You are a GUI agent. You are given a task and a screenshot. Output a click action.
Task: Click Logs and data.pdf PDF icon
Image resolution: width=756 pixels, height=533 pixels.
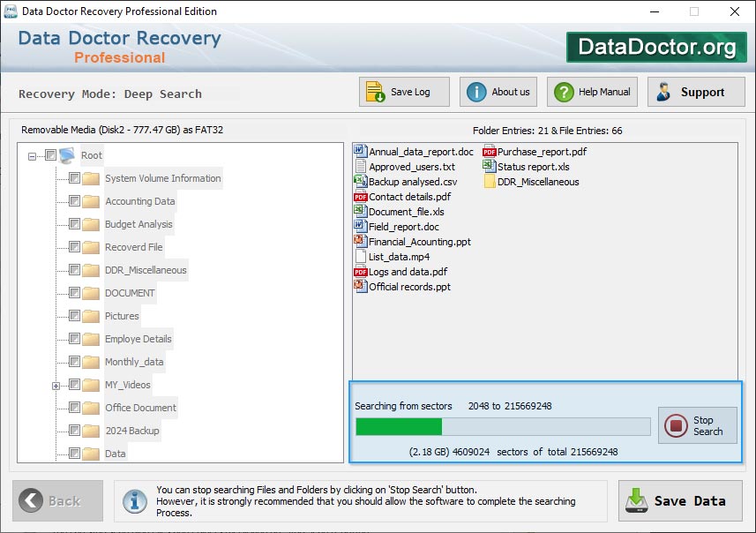tap(361, 272)
